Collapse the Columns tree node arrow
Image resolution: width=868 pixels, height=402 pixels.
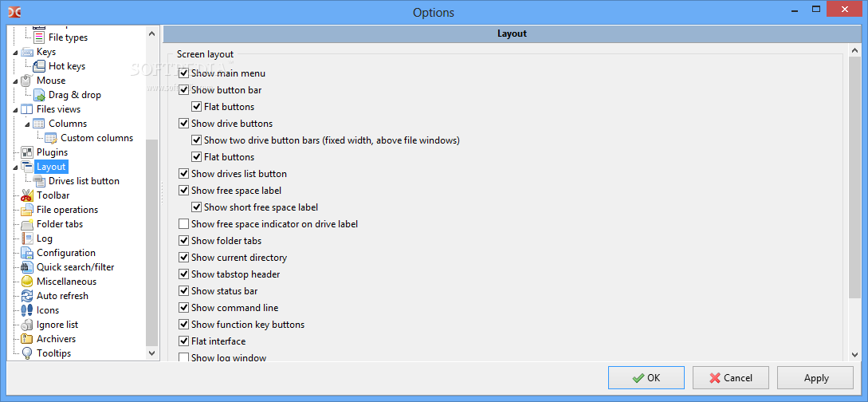[x=27, y=124]
